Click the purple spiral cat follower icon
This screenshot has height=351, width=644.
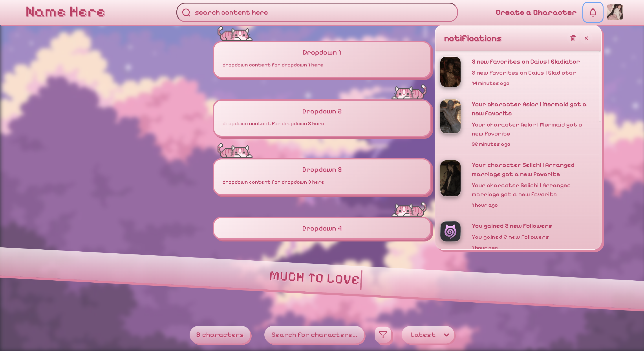click(450, 232)
